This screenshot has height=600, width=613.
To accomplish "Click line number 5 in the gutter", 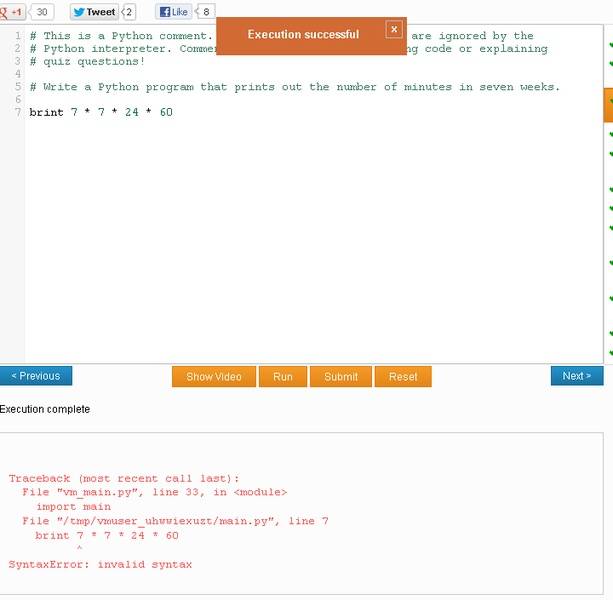I will [x=18, y=87].
